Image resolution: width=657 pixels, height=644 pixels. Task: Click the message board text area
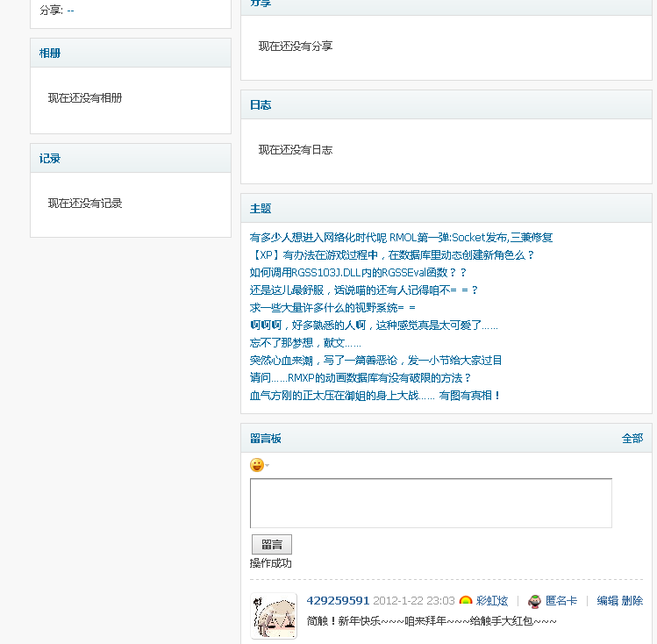(431, 503)
